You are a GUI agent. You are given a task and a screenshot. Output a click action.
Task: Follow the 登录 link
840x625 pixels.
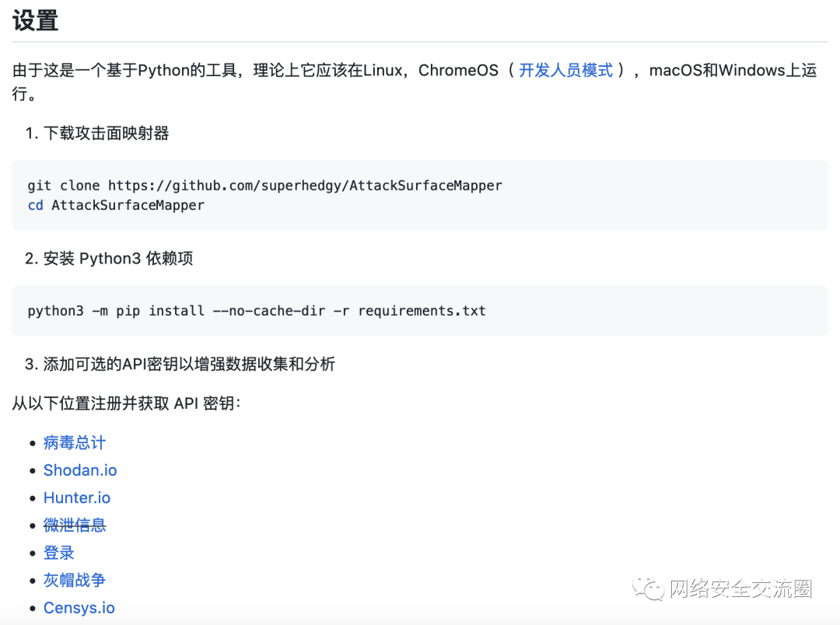pyautogui.click(x=59, y=553)
